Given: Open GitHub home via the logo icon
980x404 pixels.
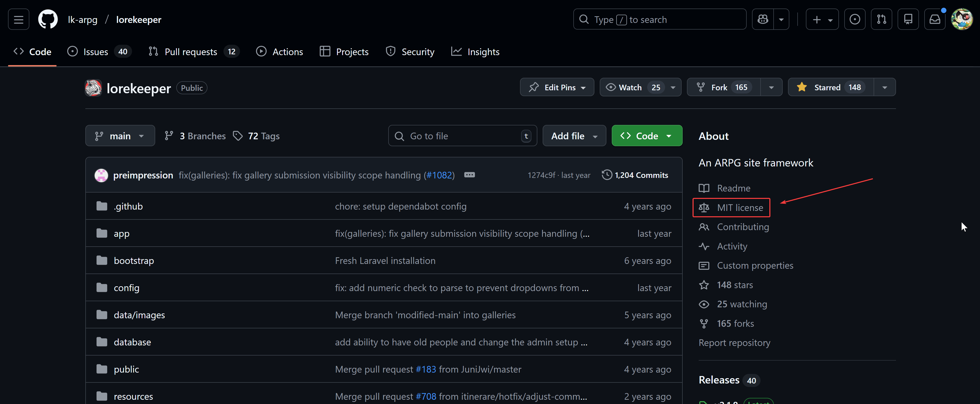Looking at the screenshot, I should [47, 19].
